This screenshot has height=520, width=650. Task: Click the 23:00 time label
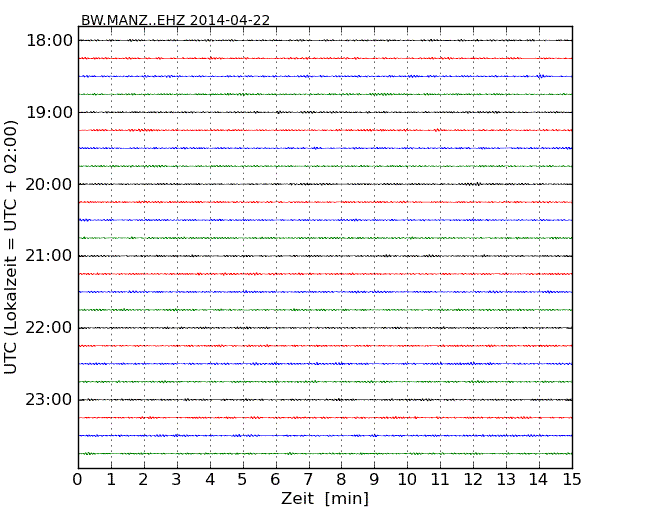click(49, 400)
